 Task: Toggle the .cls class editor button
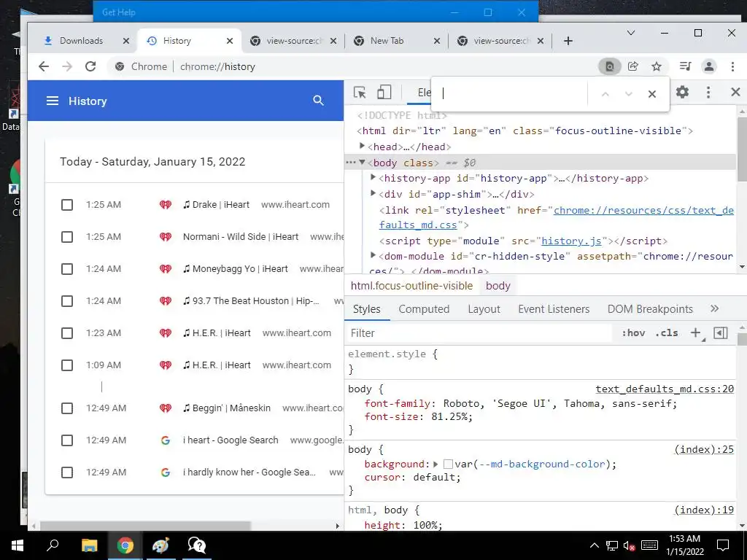pyautogui.click(x=667, y=332)
